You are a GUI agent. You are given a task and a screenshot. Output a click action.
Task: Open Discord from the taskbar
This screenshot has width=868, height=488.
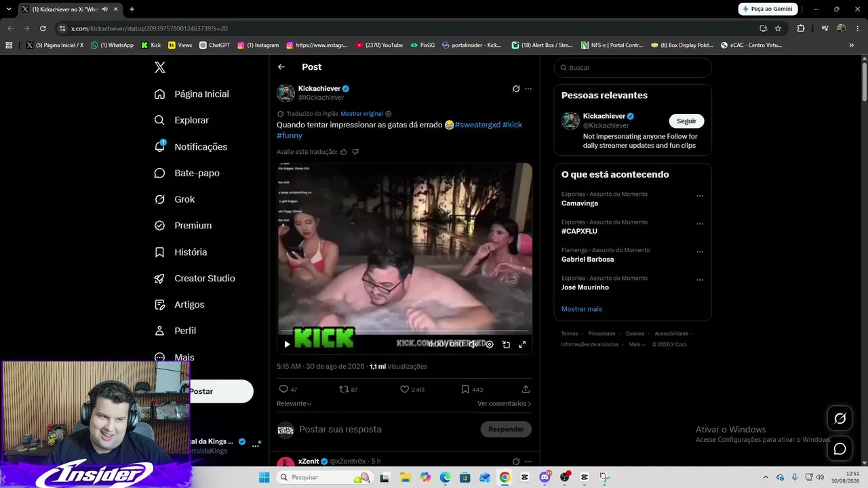click(x=545, y=477)
